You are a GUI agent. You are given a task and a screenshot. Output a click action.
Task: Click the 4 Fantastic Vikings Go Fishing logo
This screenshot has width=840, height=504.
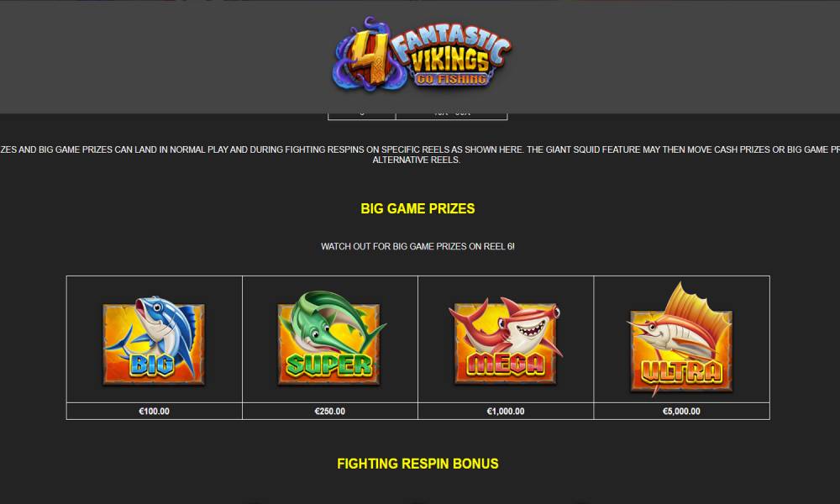coord(423,54)
